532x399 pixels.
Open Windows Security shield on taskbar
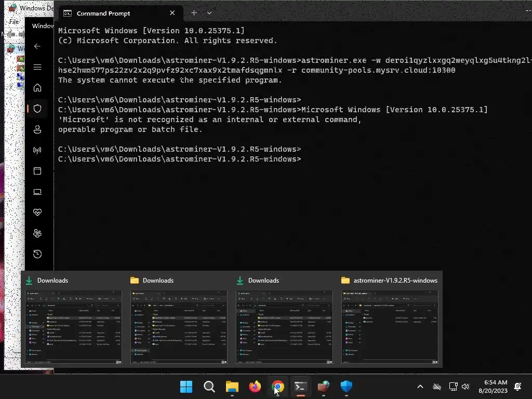click(x=347, y=387)
